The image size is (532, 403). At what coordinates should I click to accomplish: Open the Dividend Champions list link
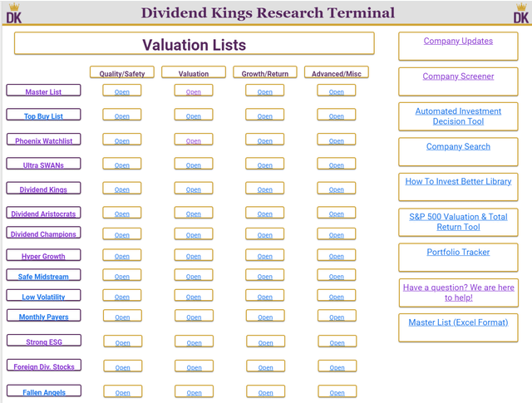(x=43, y=233)
